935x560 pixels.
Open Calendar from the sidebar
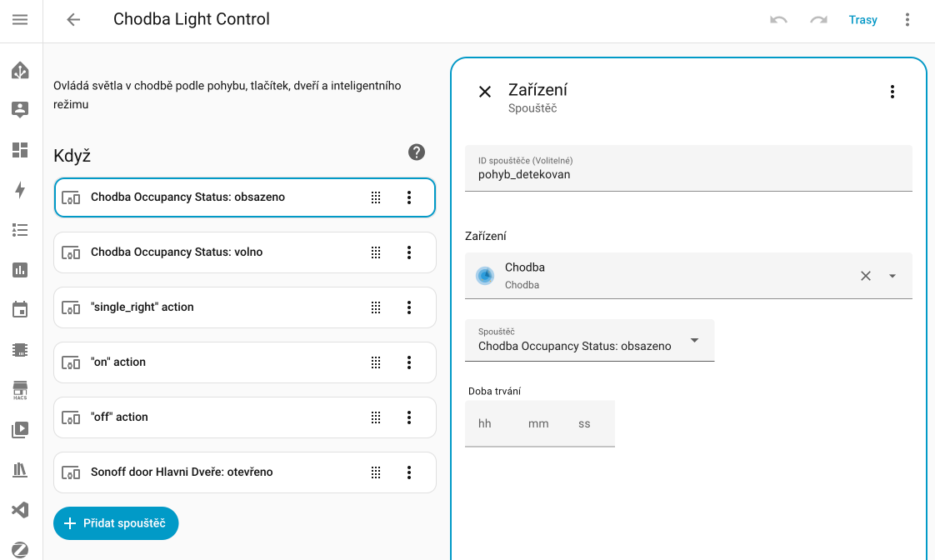pyautogui.click(x=20, y=310)
